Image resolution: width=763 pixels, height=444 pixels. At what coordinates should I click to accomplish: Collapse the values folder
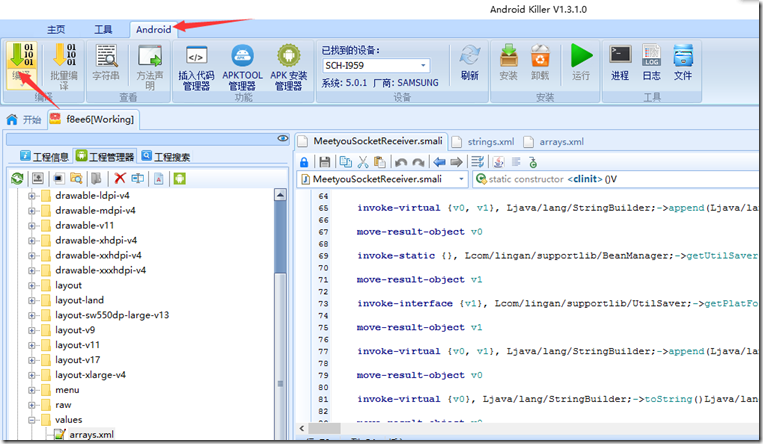point(32,420)
